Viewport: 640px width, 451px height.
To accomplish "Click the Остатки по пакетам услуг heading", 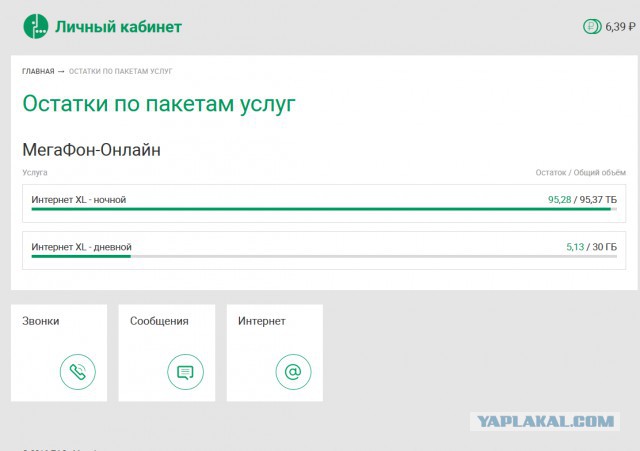I will pos(159,104).
